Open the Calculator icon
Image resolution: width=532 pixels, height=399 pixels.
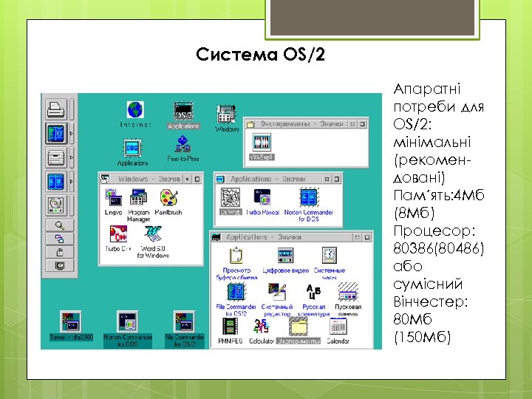[262, 327]
